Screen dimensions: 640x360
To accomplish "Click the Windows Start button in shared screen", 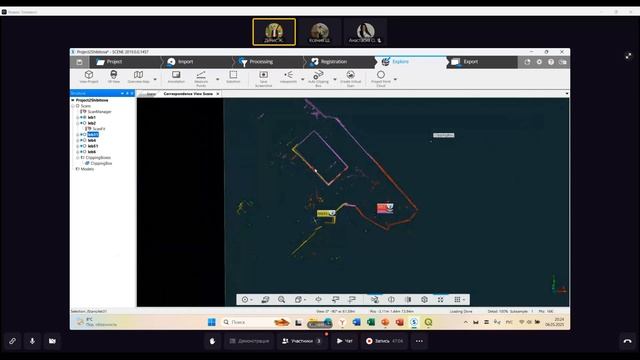I will [x=212, y=322].
